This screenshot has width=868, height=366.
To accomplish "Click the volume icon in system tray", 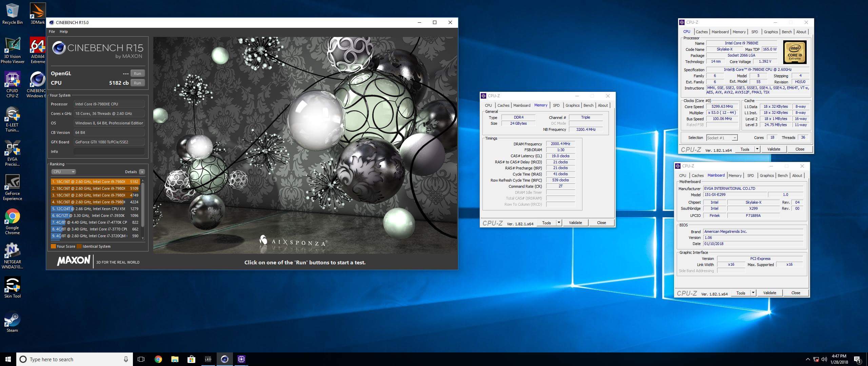I will (824, 359).
